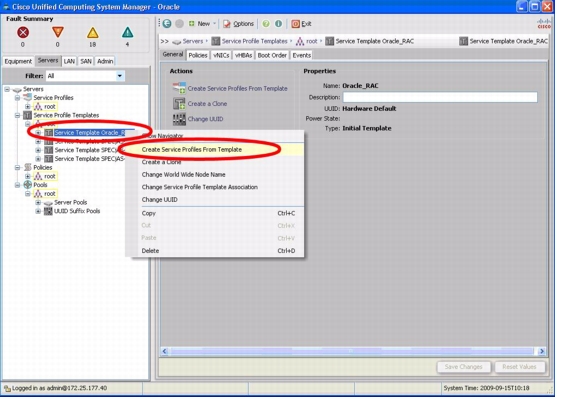Viewport: 573px width, 407px height.
Task: Click the Server Pools tree icon
Action: pos(48,203)
